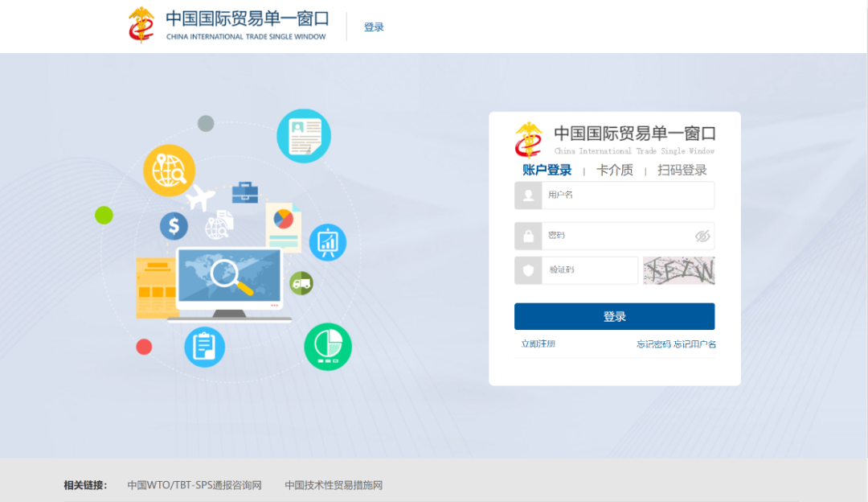Open 中国WTO/TBT-SPS通报咨询网 link
The image size is (868, 502).
(194, 485)
